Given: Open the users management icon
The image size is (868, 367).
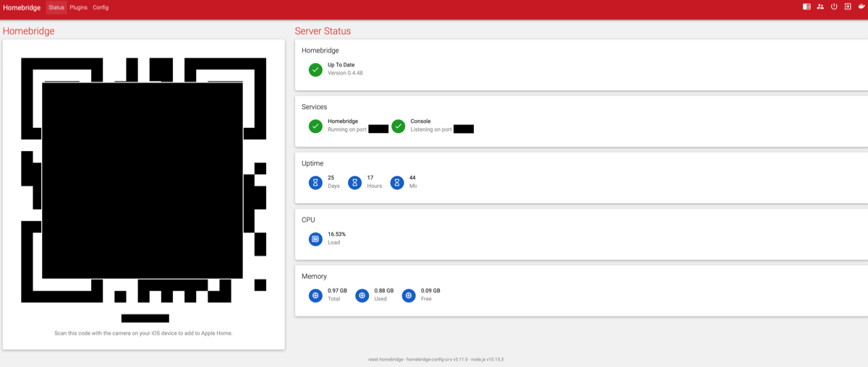Looking at the screenshot, I should (x=820, y=7).
